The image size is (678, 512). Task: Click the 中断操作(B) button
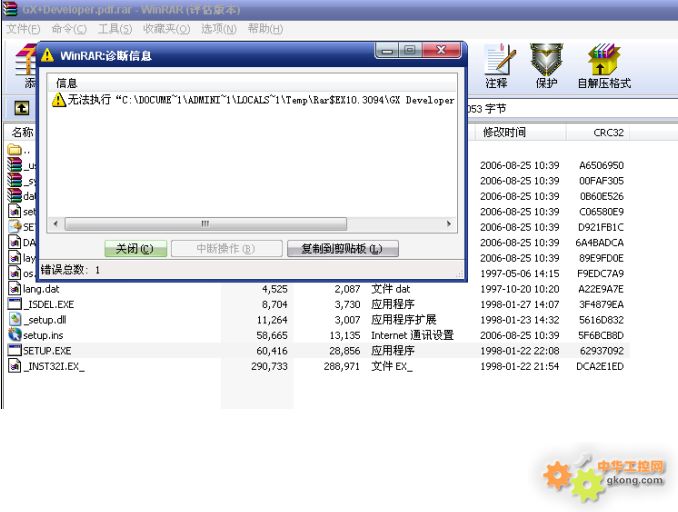point(226,249)
